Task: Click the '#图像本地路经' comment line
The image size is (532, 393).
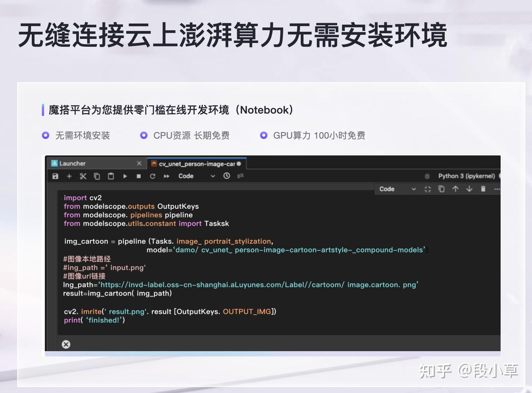Action: pos(87,259)
